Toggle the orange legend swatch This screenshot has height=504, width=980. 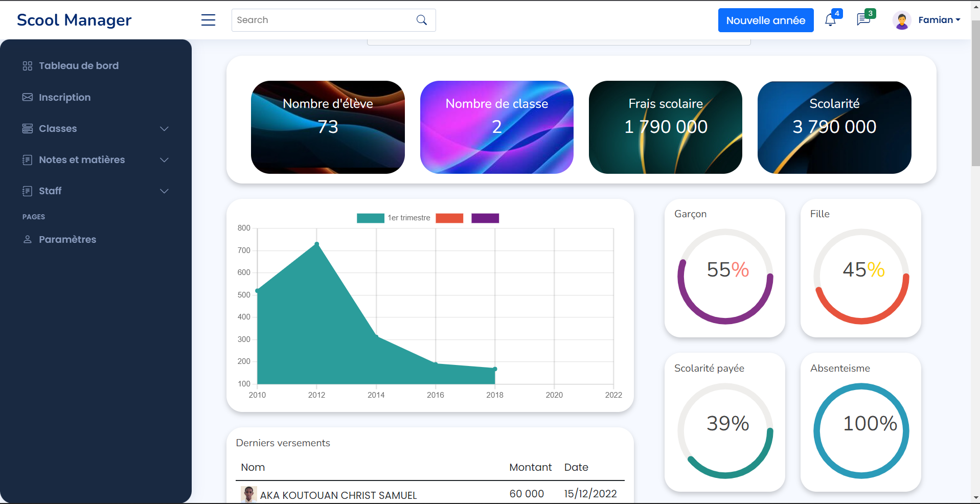click(449, 218)
